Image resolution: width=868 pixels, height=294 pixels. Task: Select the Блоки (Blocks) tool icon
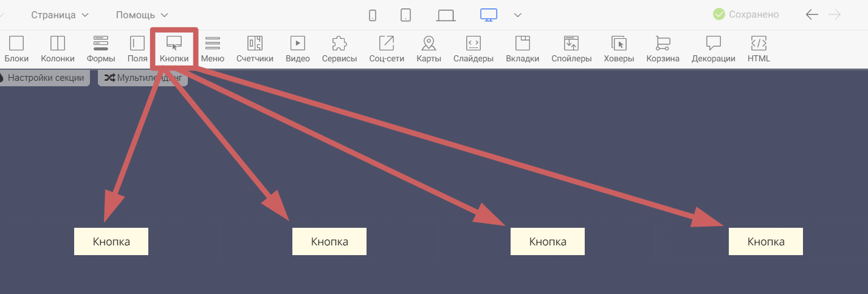point(16,49)
